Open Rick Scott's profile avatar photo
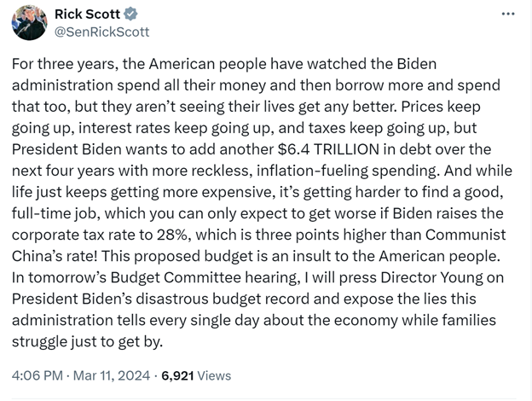This screenshot has height=401, width=532. (30, 23)
